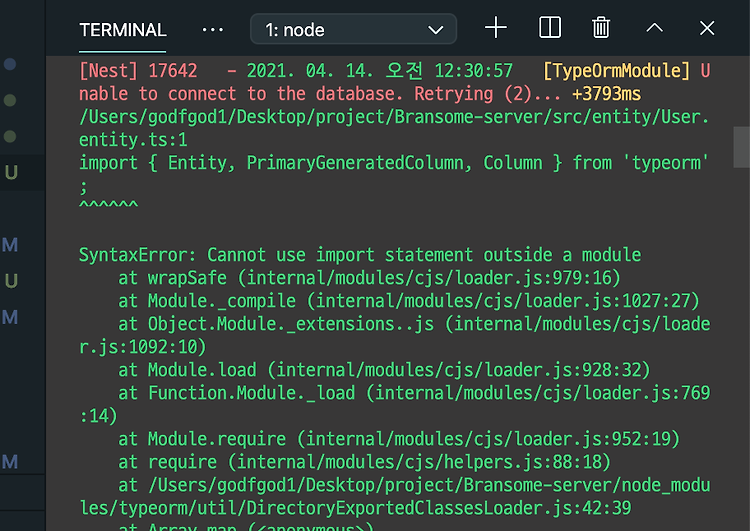The image size is (750, 531).
Task: Click the "at Module.require" stack trace line
Action: 399,439
